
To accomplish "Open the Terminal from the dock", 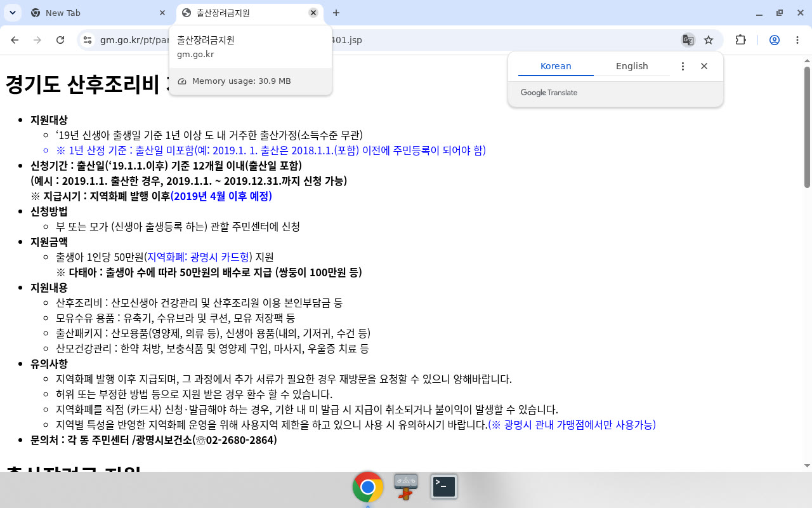I will [x=444, y=487].
